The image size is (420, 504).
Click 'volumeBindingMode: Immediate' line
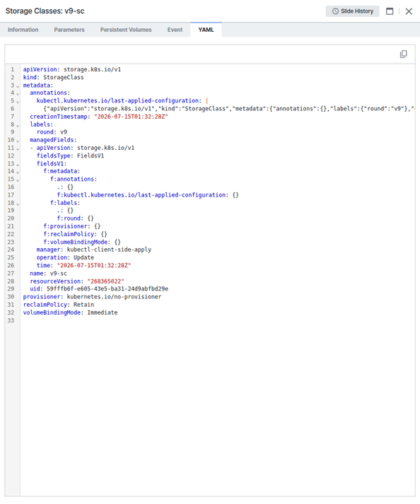click(70, 312)
